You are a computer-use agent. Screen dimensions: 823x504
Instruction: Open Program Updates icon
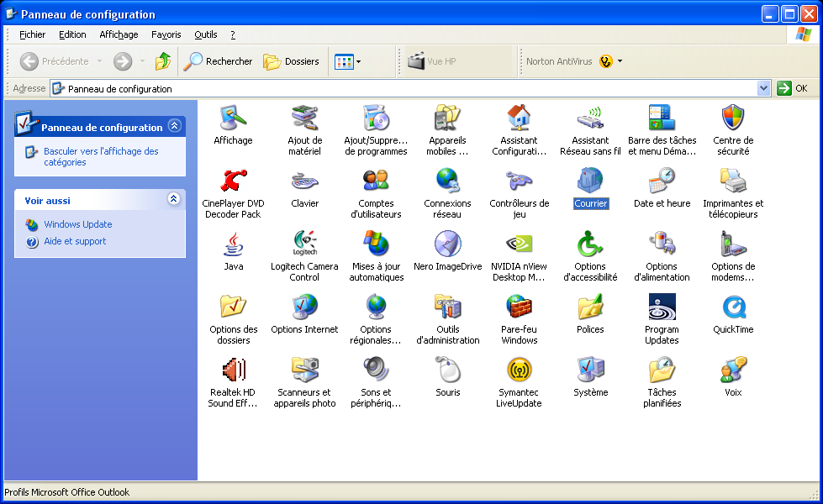[662, 307]
